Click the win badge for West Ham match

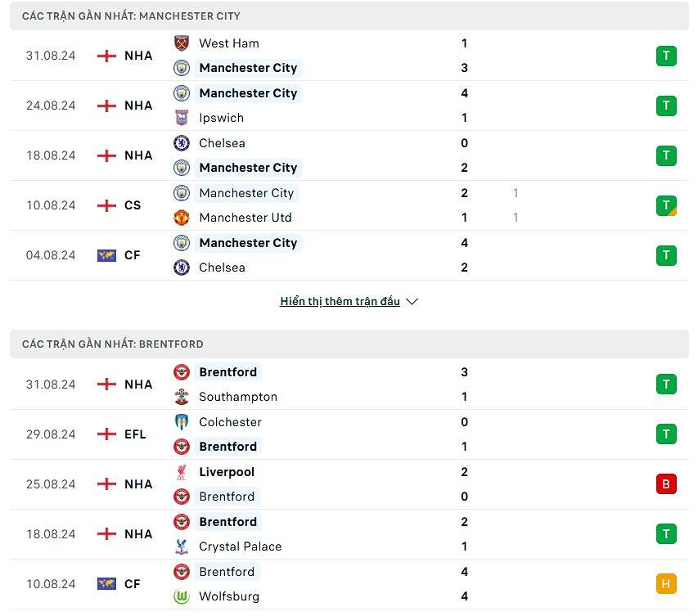coord(666,56)
